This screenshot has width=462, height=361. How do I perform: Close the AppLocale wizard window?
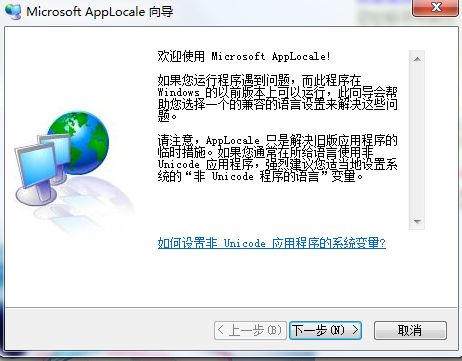(x=435, y=7)
